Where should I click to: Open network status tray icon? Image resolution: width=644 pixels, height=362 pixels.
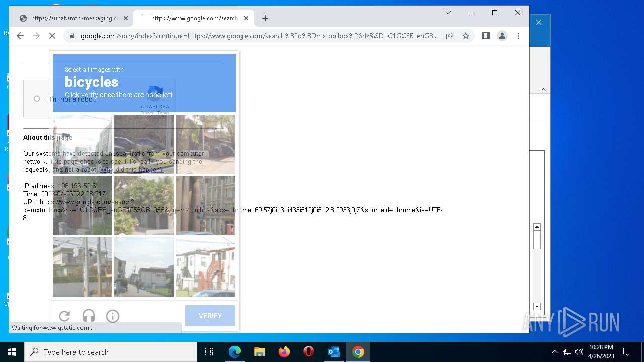567,352
